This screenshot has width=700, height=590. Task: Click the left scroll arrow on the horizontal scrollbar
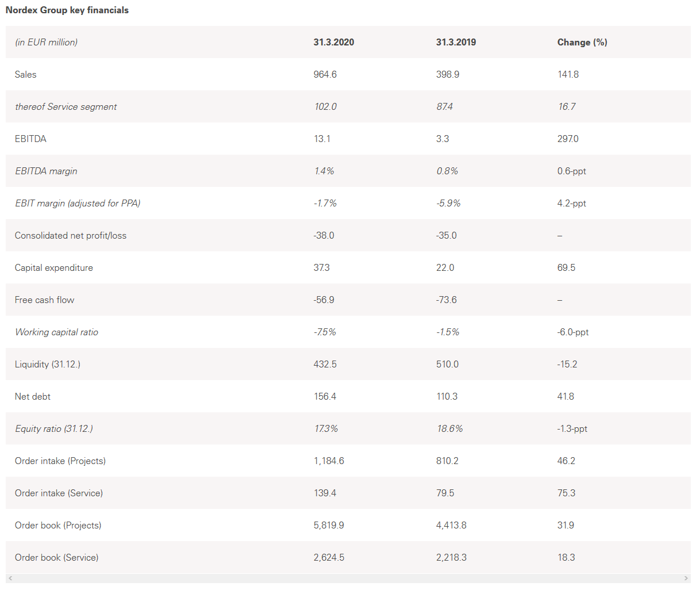click(10, 578)
